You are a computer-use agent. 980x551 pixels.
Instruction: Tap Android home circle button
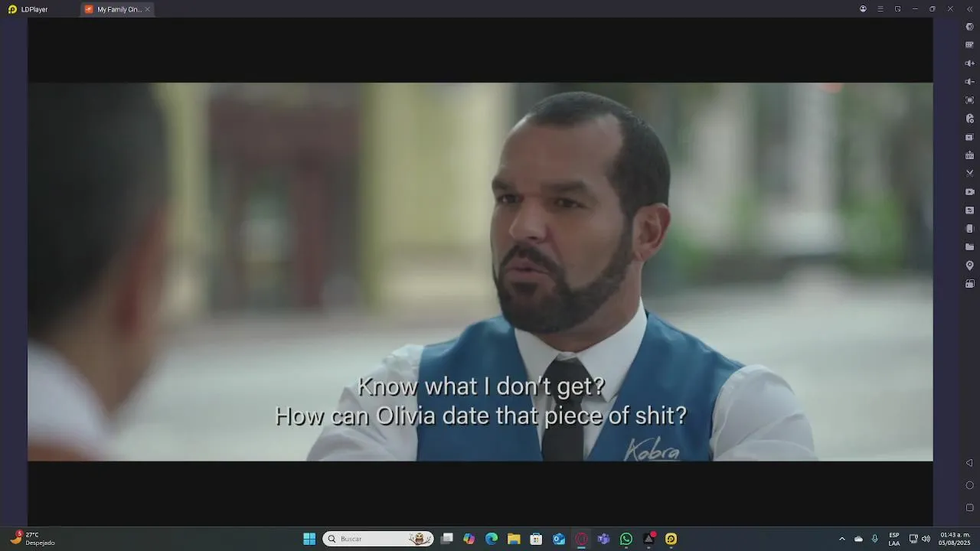tap(969, 485)
